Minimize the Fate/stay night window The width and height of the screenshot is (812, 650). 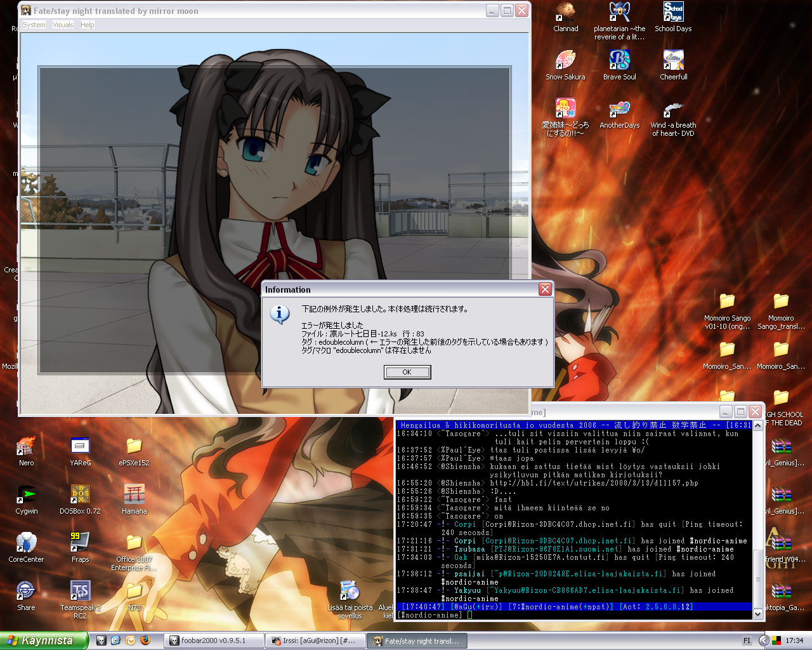coord(492,11)
